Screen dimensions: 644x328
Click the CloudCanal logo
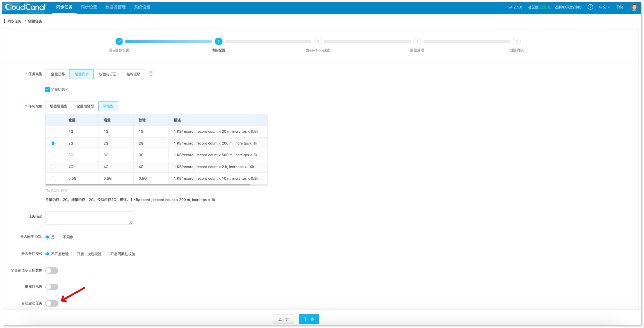(25, 7)
